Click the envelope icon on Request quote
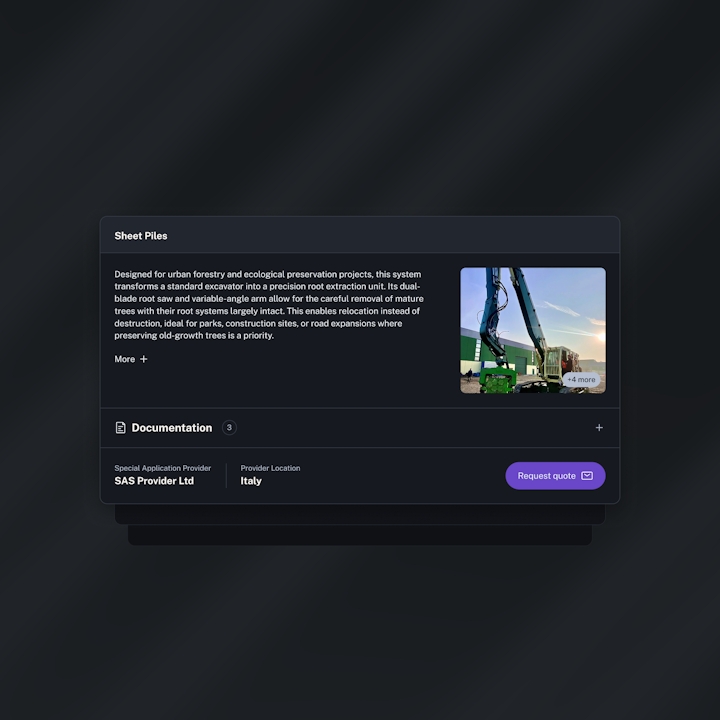This screenshot has width=720, height=720. point(587,476)
